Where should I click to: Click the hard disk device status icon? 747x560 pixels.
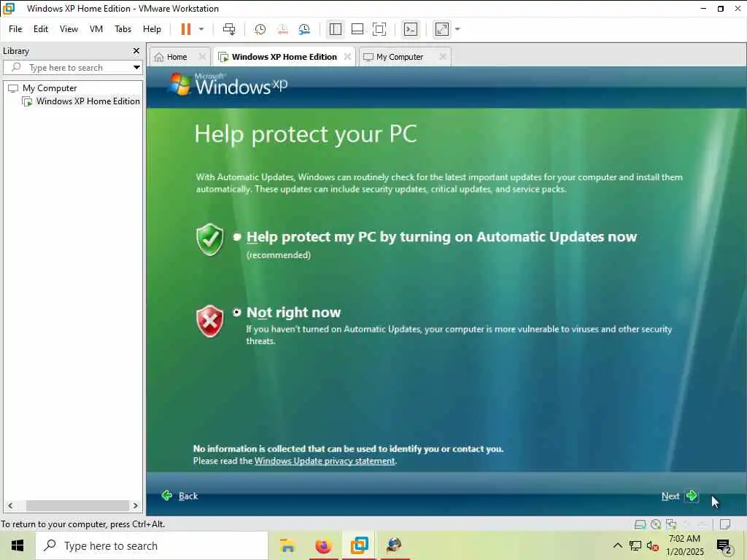tap(640, 524)
